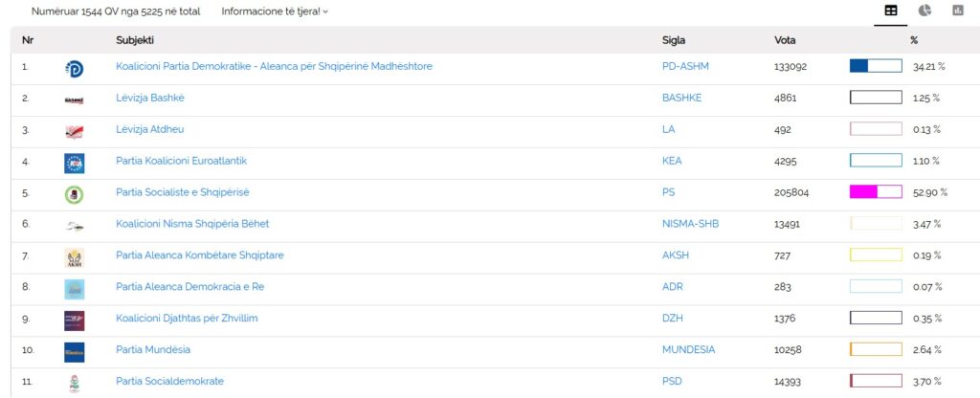
Task: Click the blue PD-ASHM percentage bar
Action: (x=876, y=66)
